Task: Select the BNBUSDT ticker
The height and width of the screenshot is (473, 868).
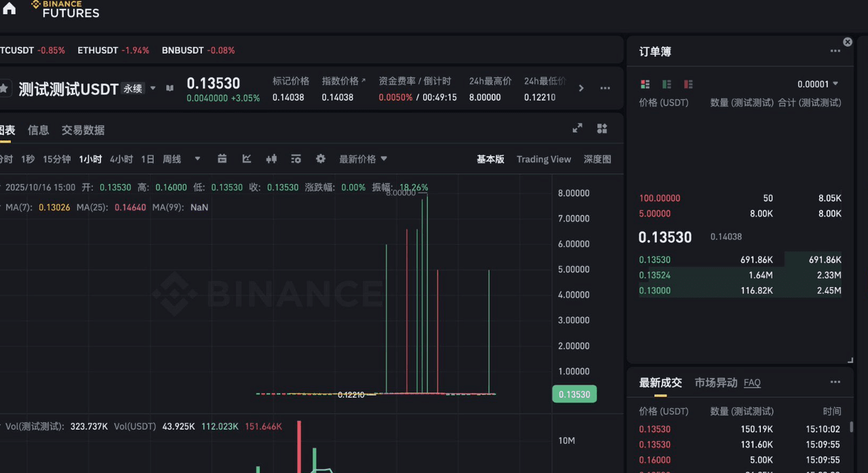Action: 198,50
